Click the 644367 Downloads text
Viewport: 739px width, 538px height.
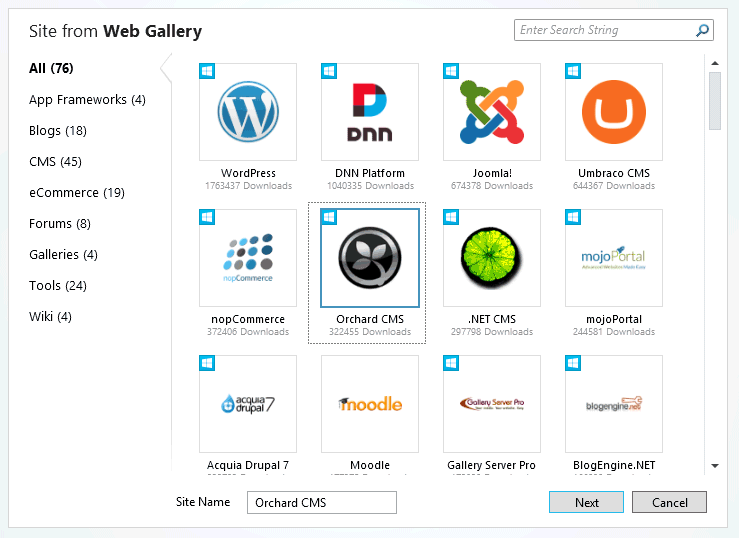(x=614, y=186)
